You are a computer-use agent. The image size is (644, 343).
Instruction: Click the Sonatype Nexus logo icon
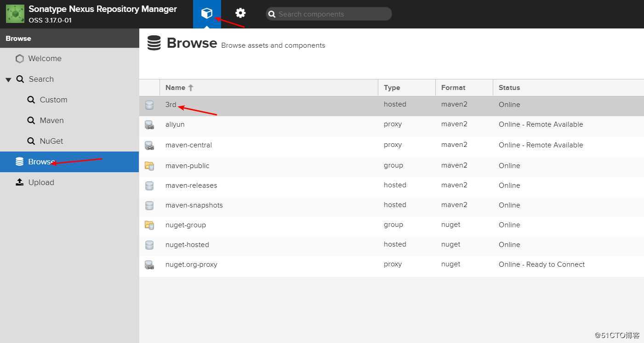[15, 14]
